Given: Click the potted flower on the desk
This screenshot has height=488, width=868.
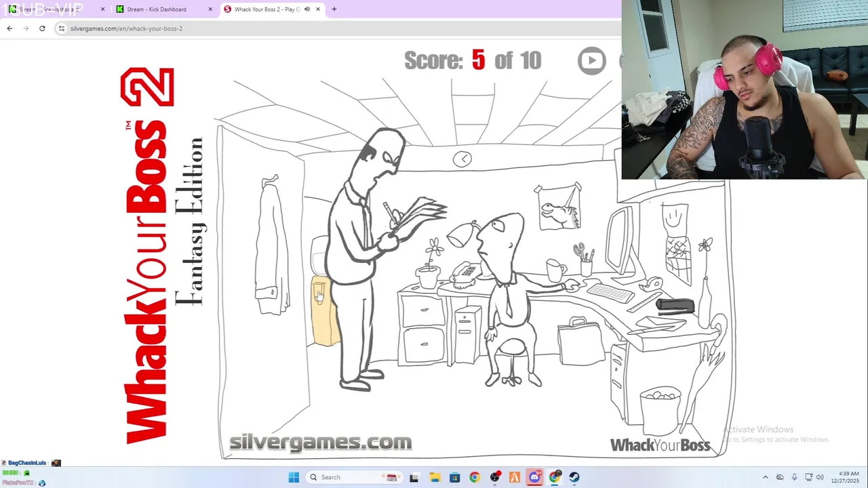Looking at the screenshot, I should coord(430,264).
